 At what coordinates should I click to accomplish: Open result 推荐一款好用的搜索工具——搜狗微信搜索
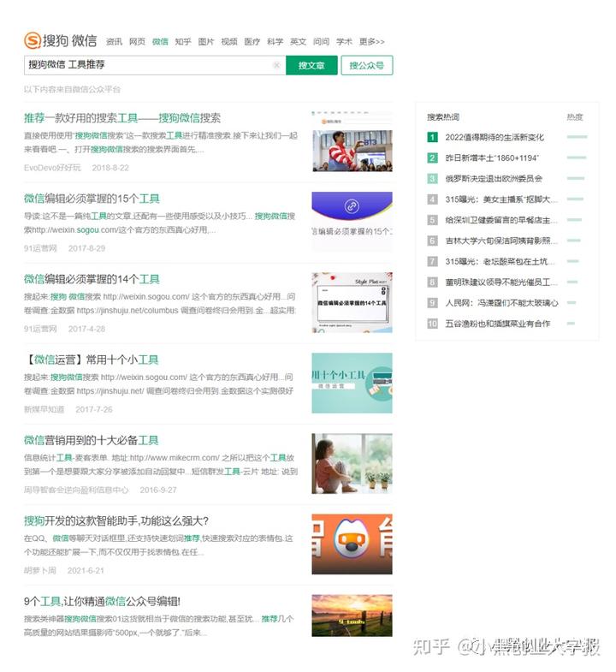(x=122, y=118)
